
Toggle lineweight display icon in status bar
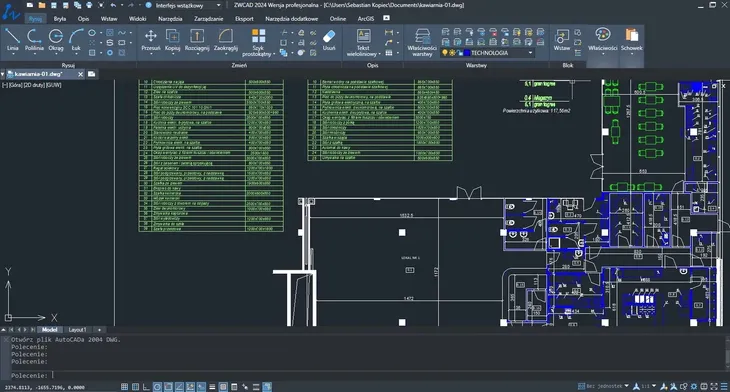click(212, 387)
